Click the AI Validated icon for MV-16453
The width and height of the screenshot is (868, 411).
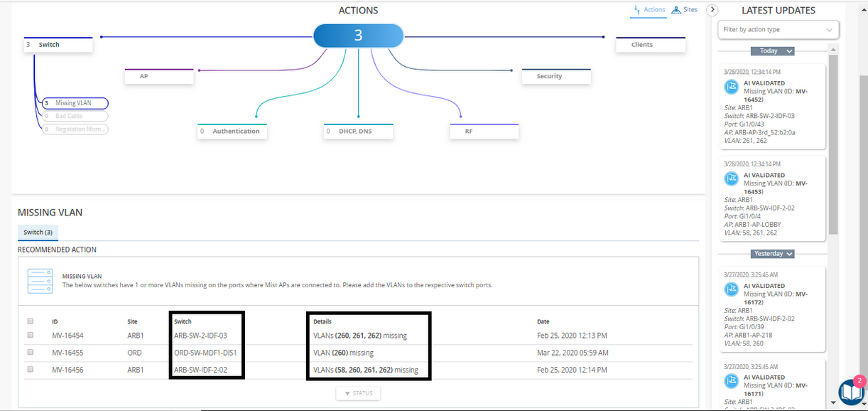coord(732,179)
